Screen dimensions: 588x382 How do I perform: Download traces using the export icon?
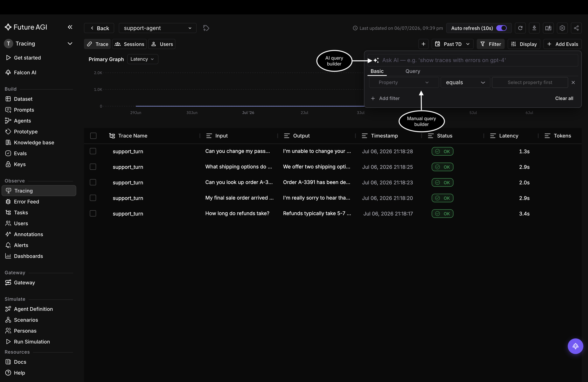534,28
